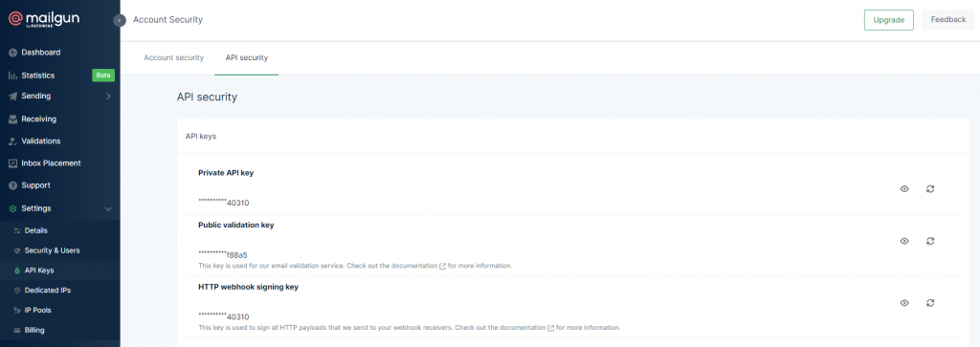The image size is (980, 347).
Task: Click the masked webhook signing key value
Action: coord(224,316)
